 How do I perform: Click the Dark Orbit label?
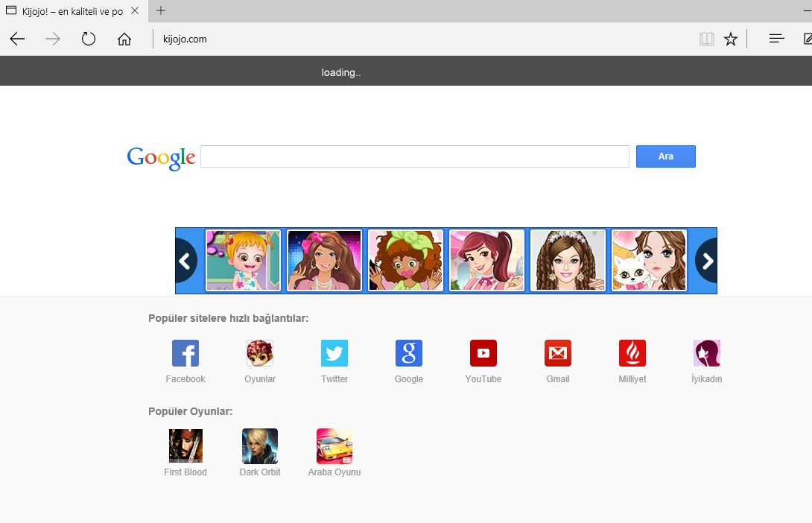point(260,472)
